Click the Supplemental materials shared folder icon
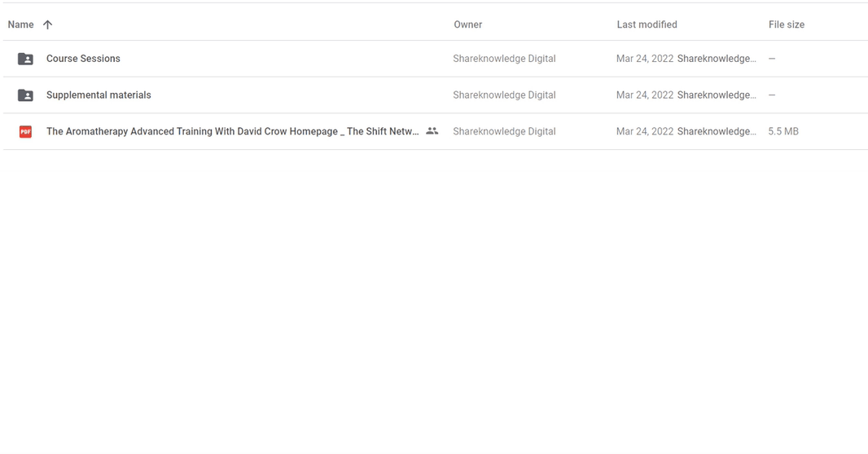868x454 pixels. 25,95
